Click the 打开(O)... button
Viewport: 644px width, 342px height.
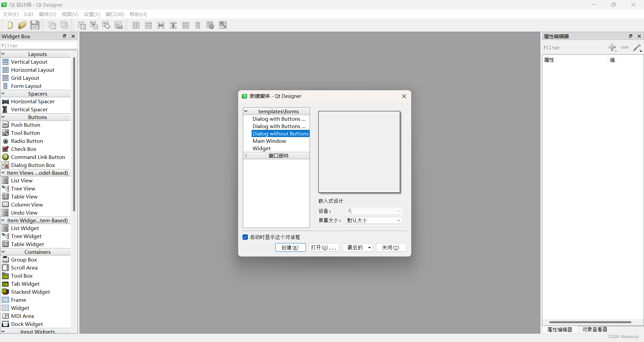324,247
